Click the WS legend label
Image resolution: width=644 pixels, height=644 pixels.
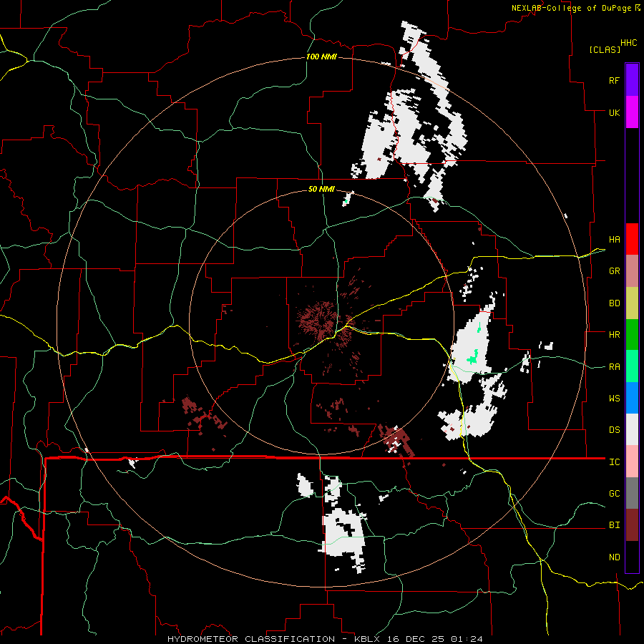point(614,399)
